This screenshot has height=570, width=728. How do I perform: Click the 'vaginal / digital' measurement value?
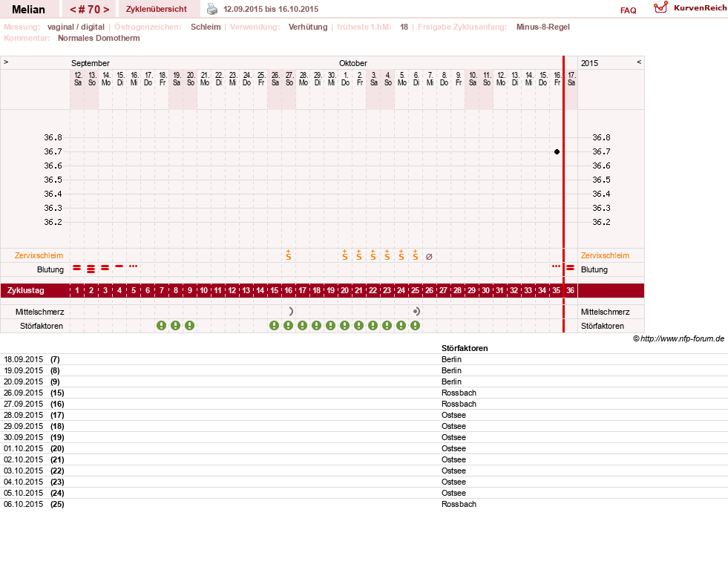click(x=76, y=27)
